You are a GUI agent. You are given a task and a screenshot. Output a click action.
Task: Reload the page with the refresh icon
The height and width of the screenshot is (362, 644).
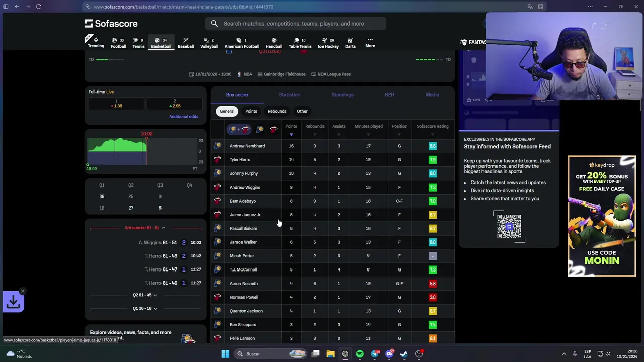(x=38, y=7)
